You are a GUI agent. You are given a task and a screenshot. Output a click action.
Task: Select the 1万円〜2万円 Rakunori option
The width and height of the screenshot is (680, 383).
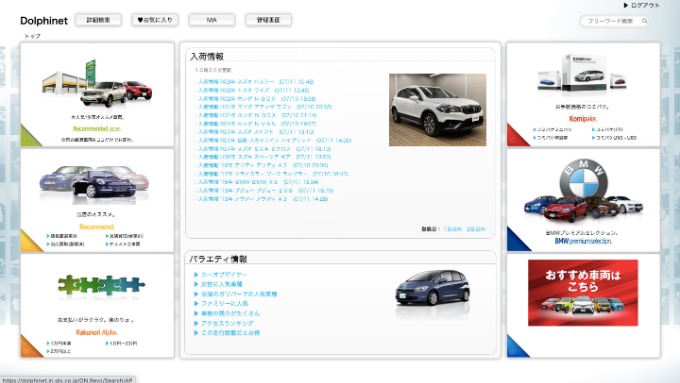pos(123,344)
